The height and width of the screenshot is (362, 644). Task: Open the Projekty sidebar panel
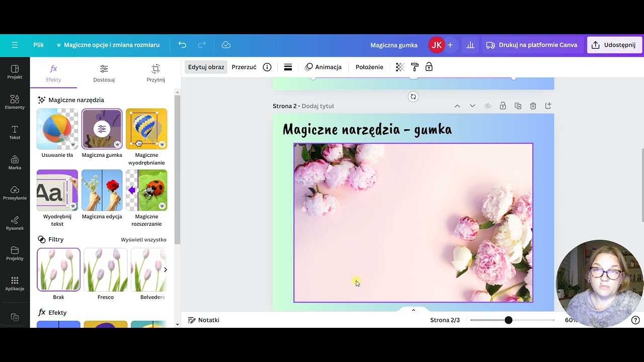point(15,253)
